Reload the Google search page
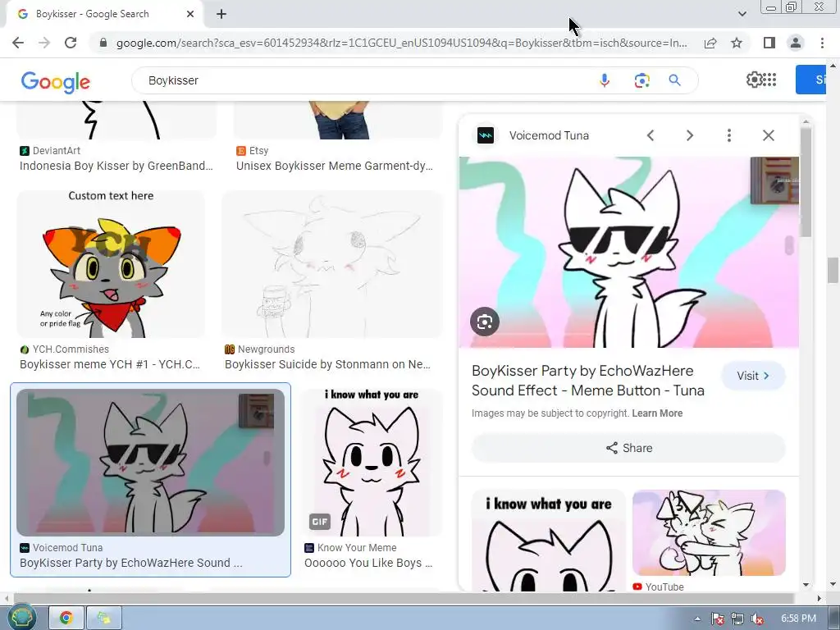The height and width of the screenshot is (630, 840). 71,43
